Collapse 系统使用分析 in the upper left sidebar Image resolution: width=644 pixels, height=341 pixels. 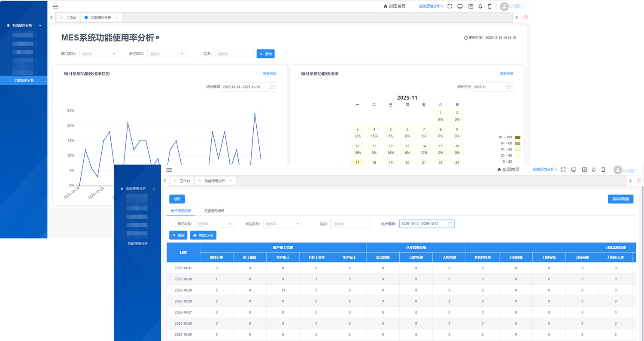click(40, 26)
